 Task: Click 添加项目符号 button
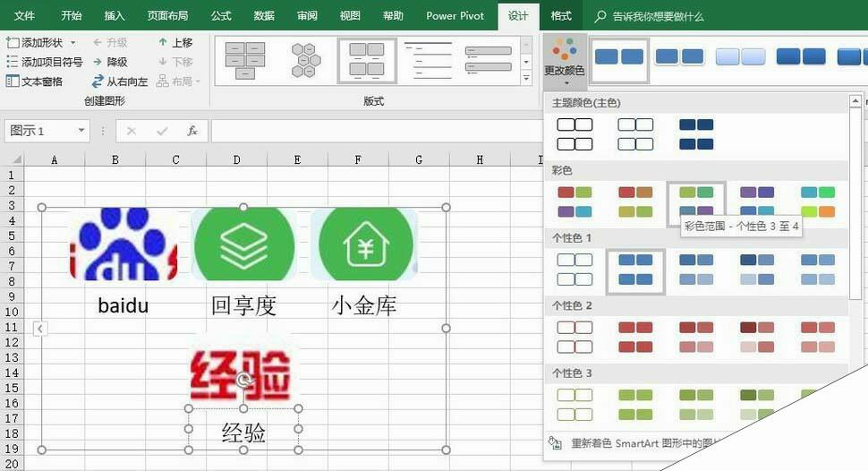point(44,62)
